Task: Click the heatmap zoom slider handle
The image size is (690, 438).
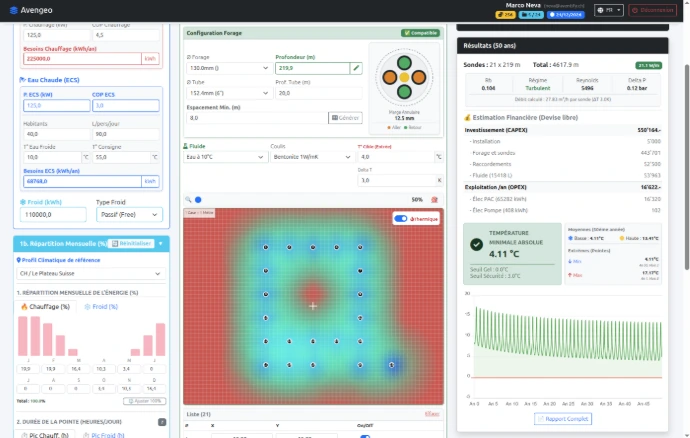Action: pos(198,199)
